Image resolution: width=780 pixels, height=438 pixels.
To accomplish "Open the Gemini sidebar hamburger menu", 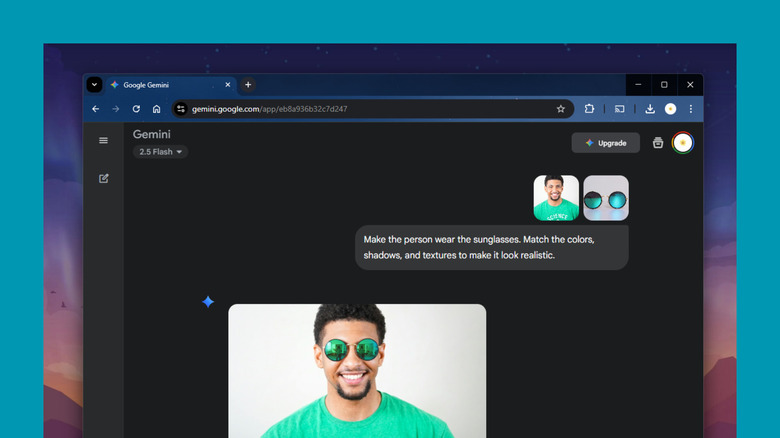I will pos(103,140).
